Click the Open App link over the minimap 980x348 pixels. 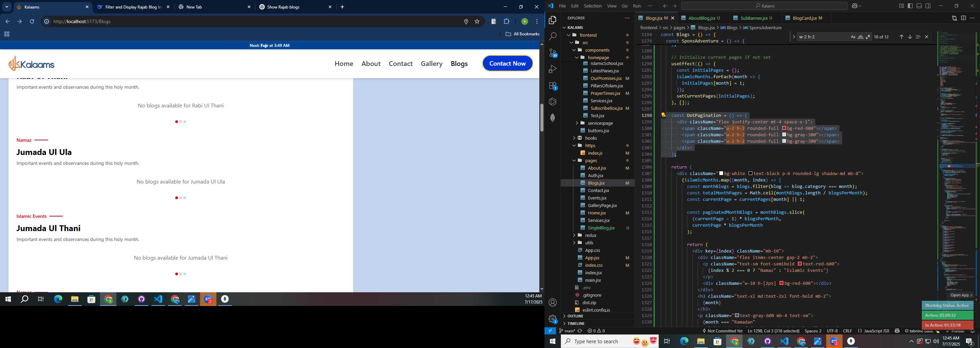[x=961, y=295]
